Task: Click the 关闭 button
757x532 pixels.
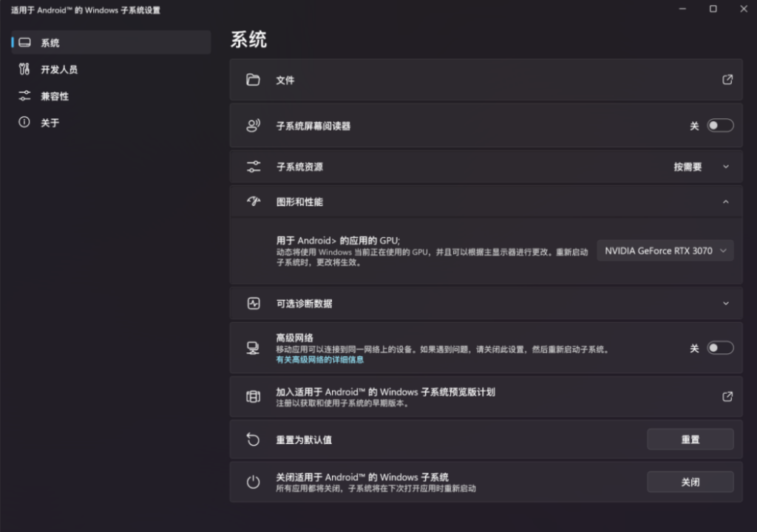Action: (690, 482)
